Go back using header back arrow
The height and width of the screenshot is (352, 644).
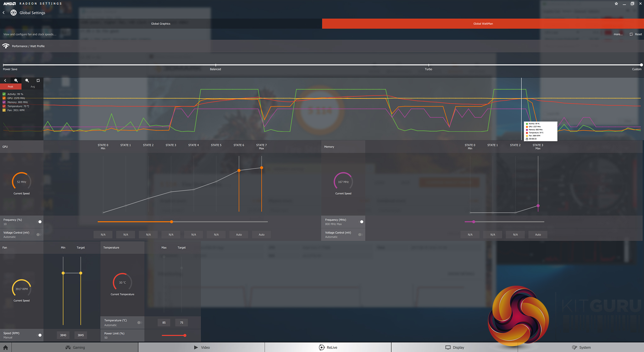3,13
